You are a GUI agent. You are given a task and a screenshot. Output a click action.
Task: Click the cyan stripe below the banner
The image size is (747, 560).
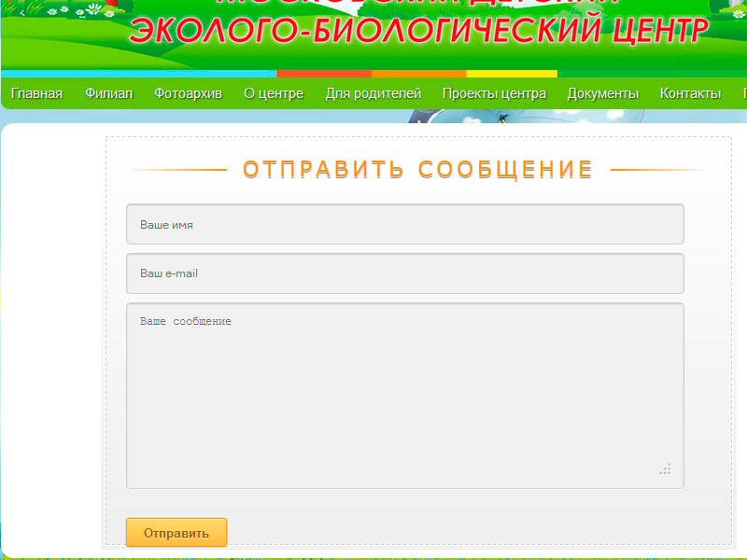tap(138, 74)
